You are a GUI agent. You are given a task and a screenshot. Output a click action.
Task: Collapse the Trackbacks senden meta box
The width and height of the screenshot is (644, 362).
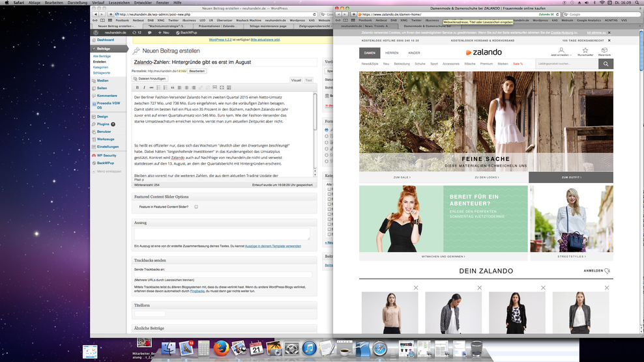224,260
